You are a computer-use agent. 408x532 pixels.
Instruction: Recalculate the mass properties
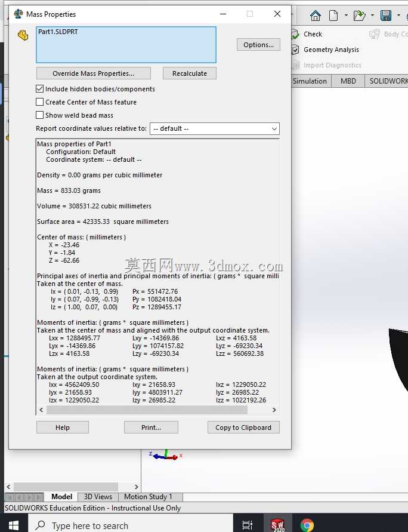point(190,73)
